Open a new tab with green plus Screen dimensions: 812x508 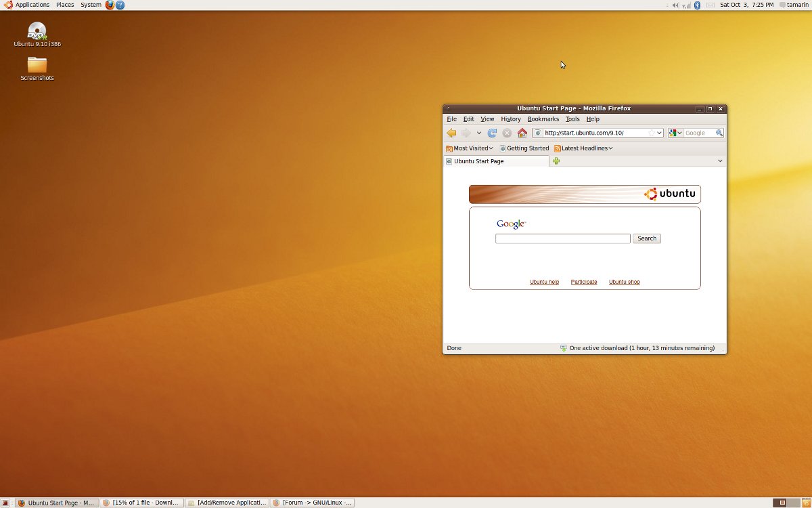556,161
